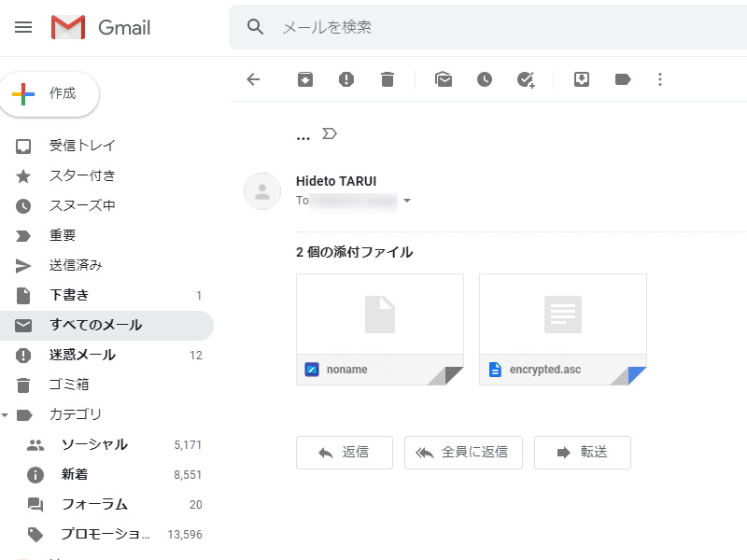This screenshot has height=560, width=747.
Task: Move the message to another folder
Action: [581, 79]
